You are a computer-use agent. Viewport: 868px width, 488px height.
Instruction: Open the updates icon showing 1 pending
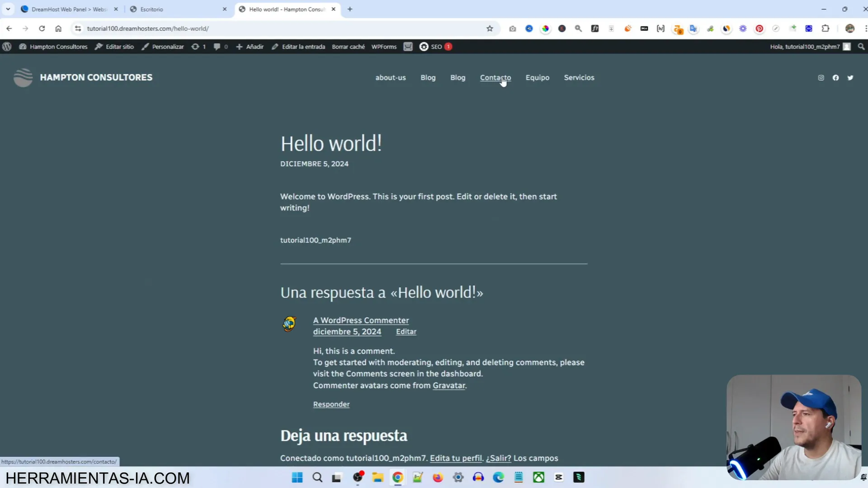tap(199, 47)
